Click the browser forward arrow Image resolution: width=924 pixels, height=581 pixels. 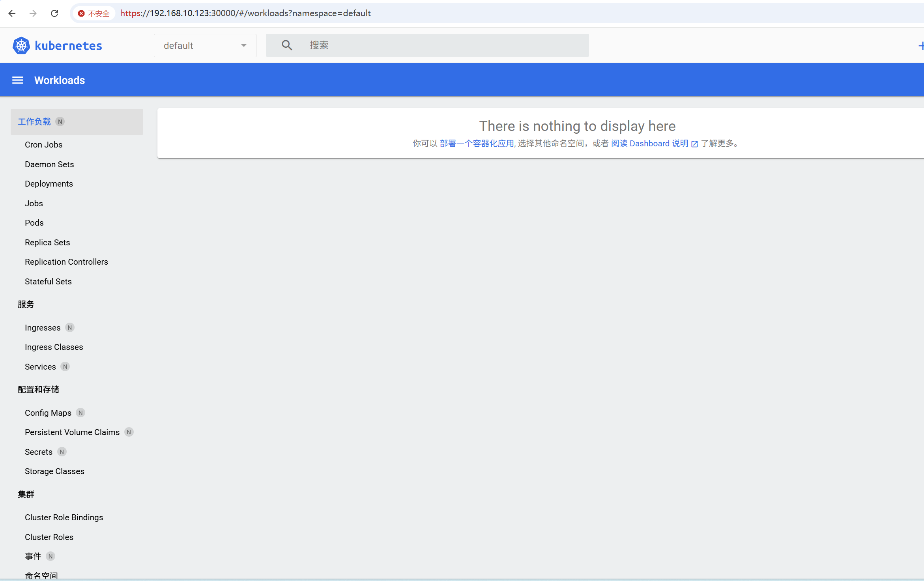click(33, 13)
